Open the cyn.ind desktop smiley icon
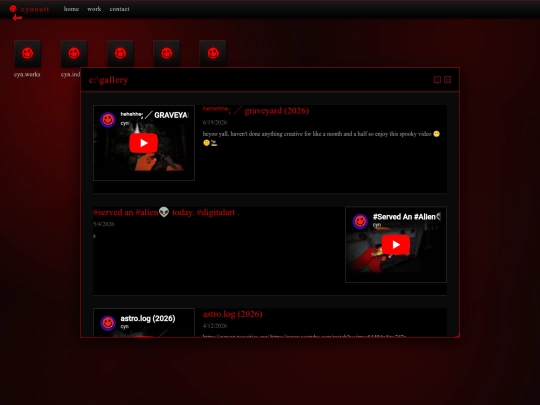540x405 pixels. click(x=74, y=53)
